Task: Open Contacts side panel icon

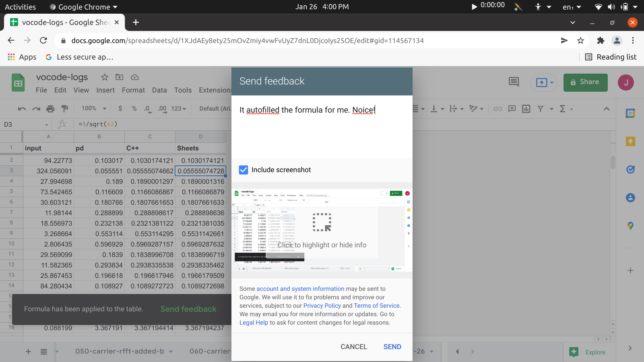Action: (x=631, y=197)
